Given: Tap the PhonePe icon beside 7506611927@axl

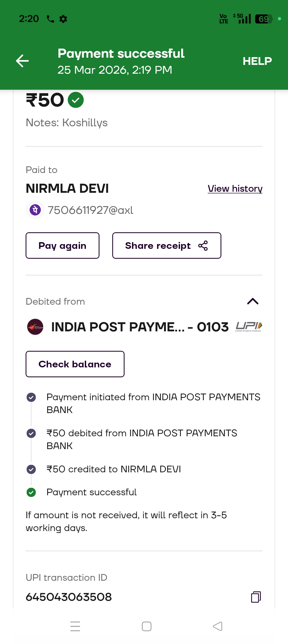Looking at the screenshot, I should click(35, 210).
